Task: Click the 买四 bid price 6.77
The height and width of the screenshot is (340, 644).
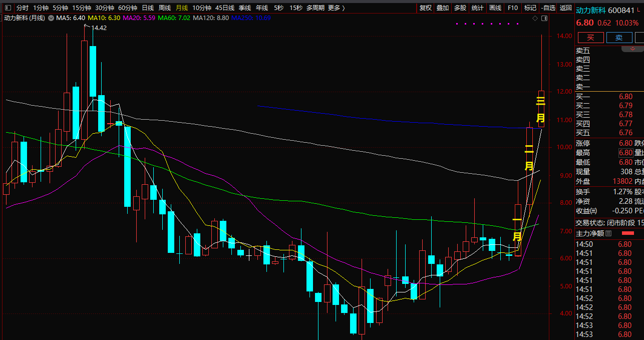Action: click(625, 124)
